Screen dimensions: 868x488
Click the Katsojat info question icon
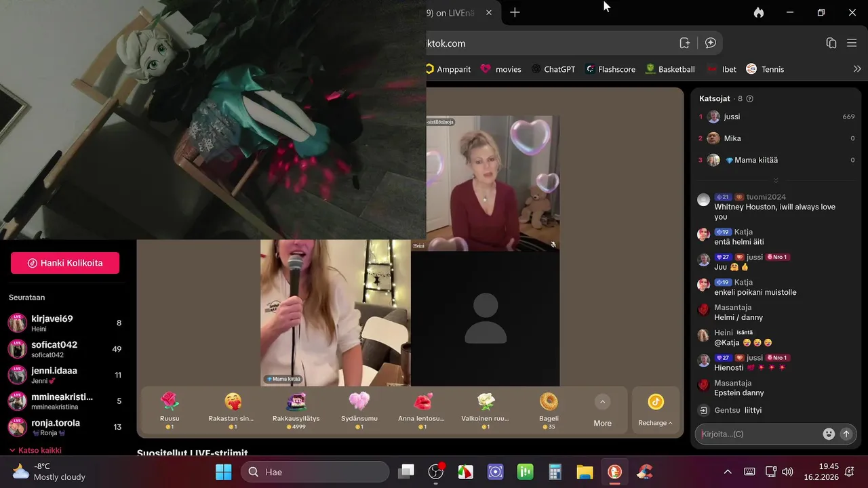click(x=749, y=98)
